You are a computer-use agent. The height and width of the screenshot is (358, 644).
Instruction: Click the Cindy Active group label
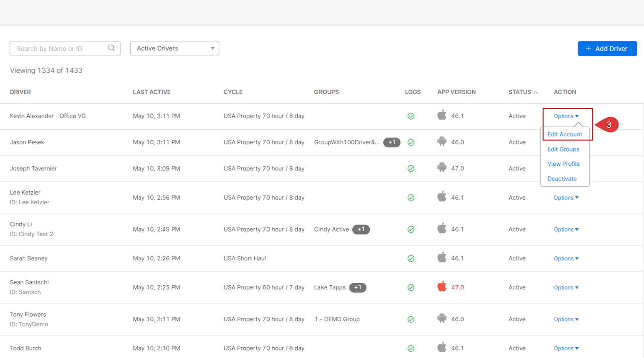tap(332, 230)
